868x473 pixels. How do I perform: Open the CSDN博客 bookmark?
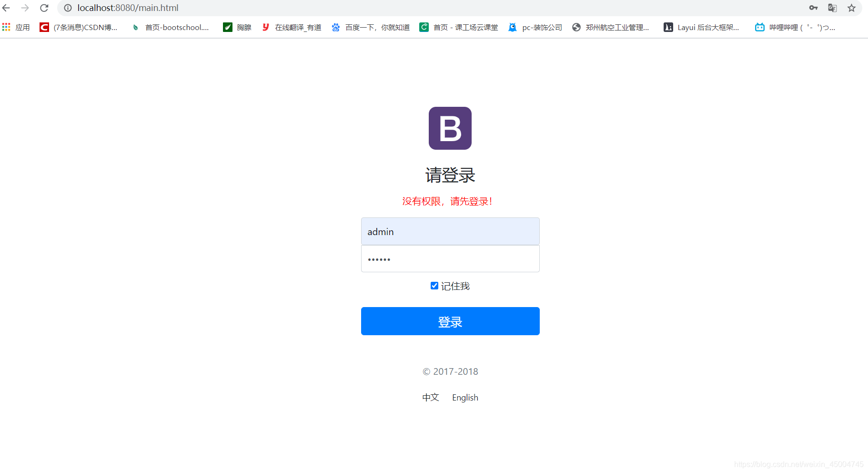(x=79, y=27)
